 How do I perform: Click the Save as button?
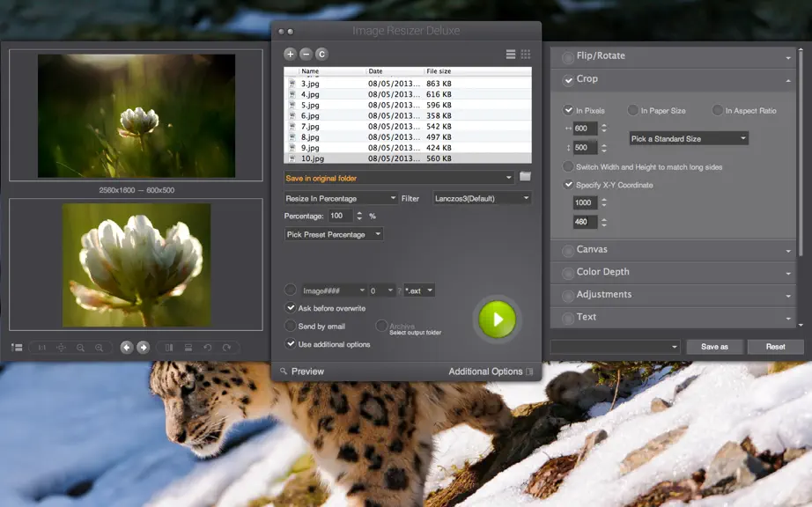coord(714,347)
